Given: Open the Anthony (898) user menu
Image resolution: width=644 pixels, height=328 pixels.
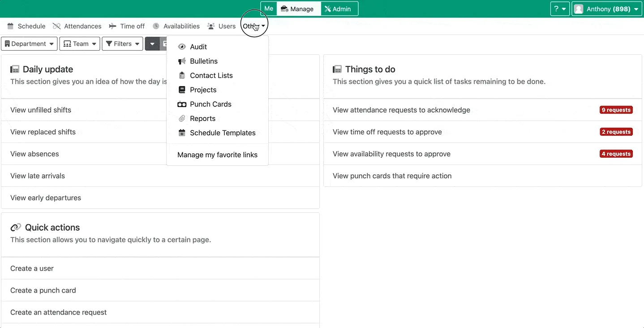Looking at the screenshot, I should tap(607, 9).
